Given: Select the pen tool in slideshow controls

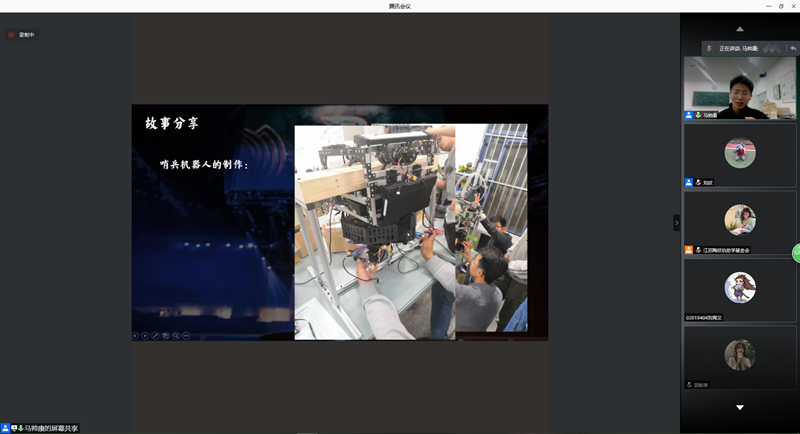Looking at the screenshot, I should point(155,335).
